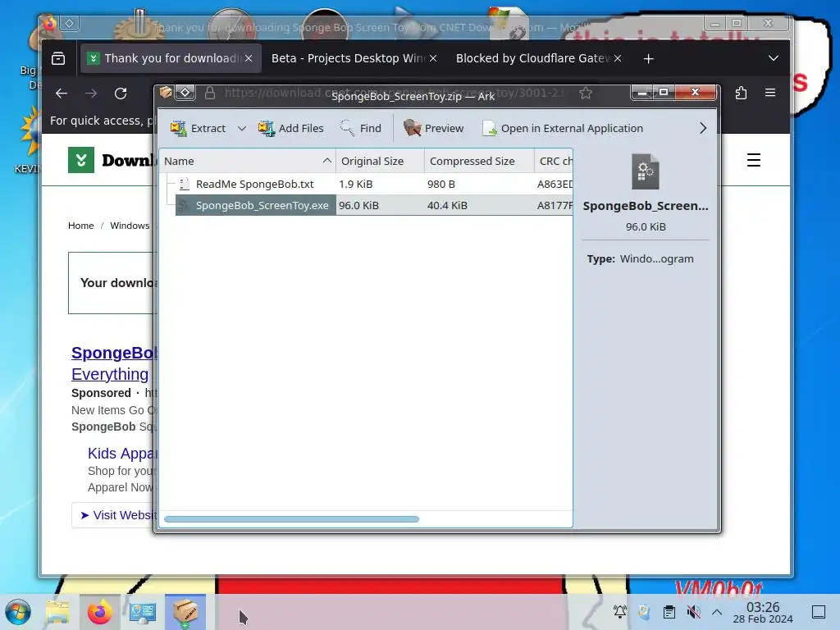This screenshot has width=840, height=630.
Task: Expand the Ark toolbar overflow chevron
Action: point(703,128)
